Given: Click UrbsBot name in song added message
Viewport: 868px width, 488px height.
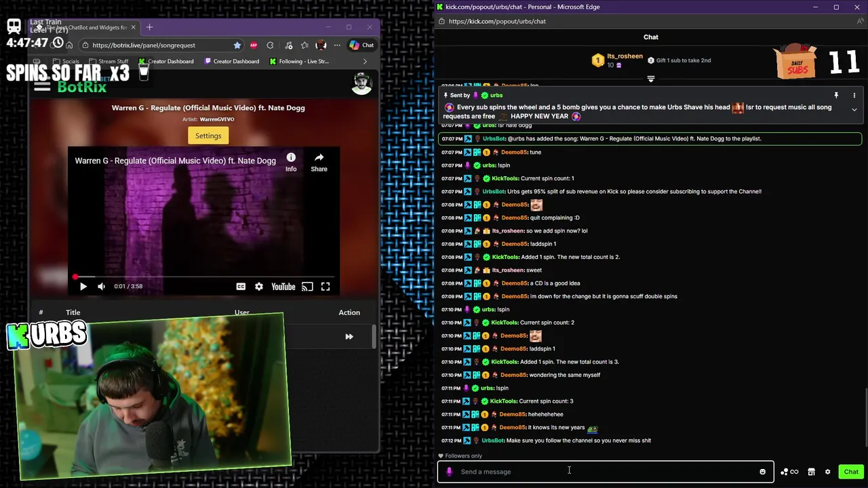Looking at the screenshot, I should click(x=494, y=139).
